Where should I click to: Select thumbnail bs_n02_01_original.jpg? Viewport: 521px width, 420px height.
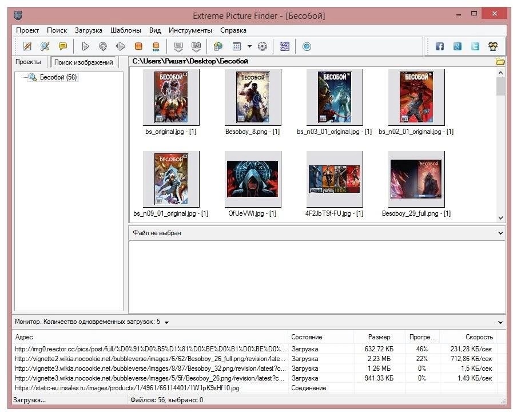[x=416, y=97]
